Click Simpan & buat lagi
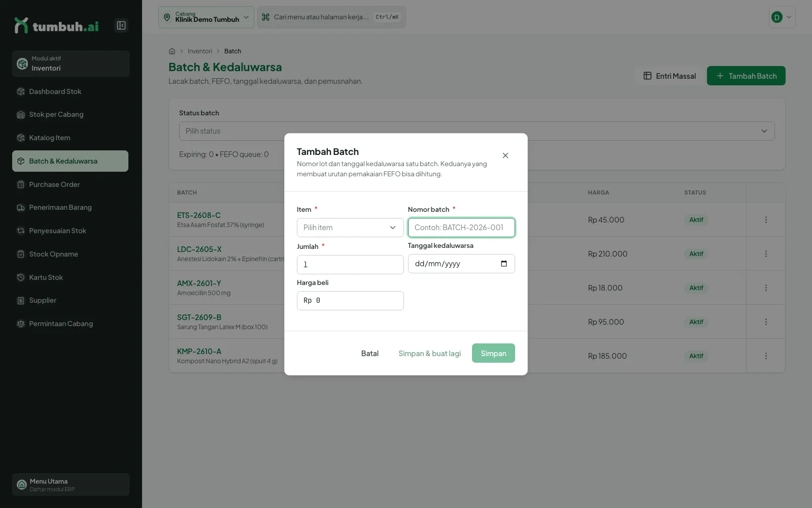The image size is (812, 508). (430, 354)
